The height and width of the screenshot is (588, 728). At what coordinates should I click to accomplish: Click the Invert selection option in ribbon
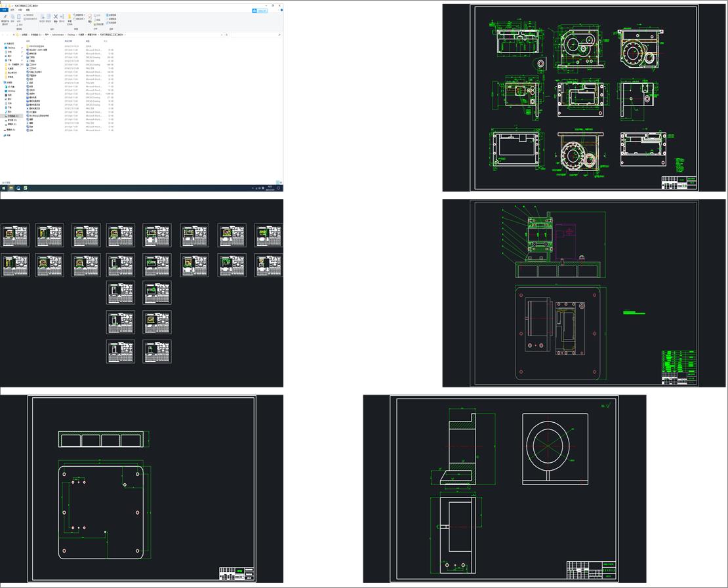point(111,22)
